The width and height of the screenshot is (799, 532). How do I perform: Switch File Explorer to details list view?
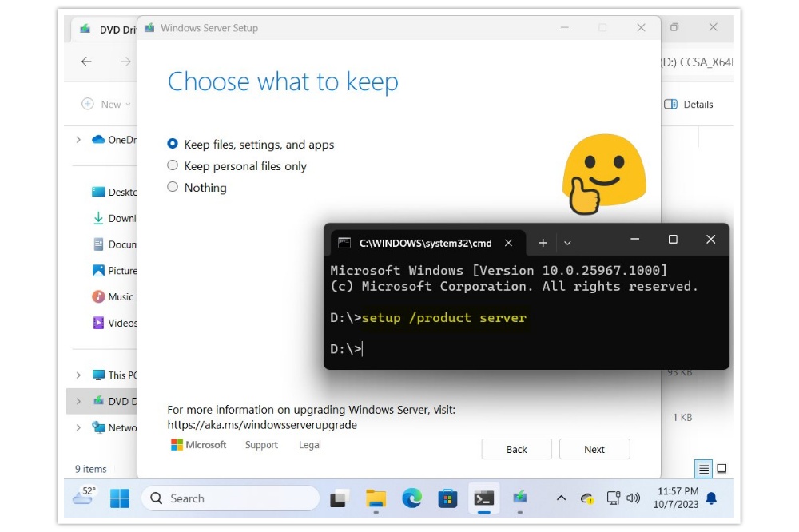pos(703,468)
